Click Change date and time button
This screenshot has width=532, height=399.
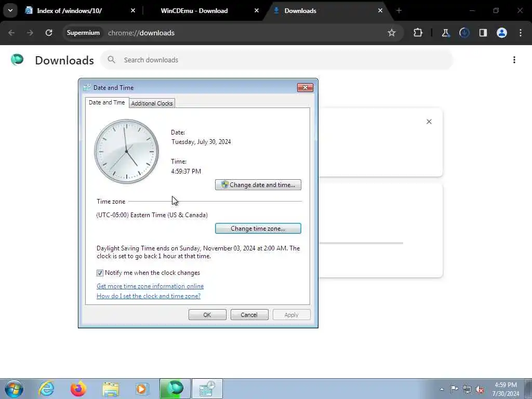pyautogui.click(x=258, y=184)
